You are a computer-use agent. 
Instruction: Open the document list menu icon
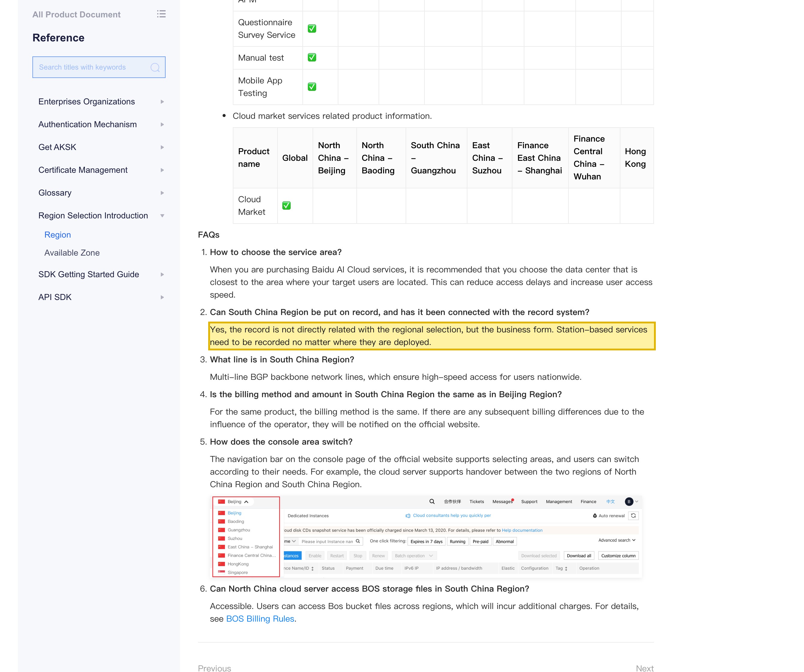161,14
